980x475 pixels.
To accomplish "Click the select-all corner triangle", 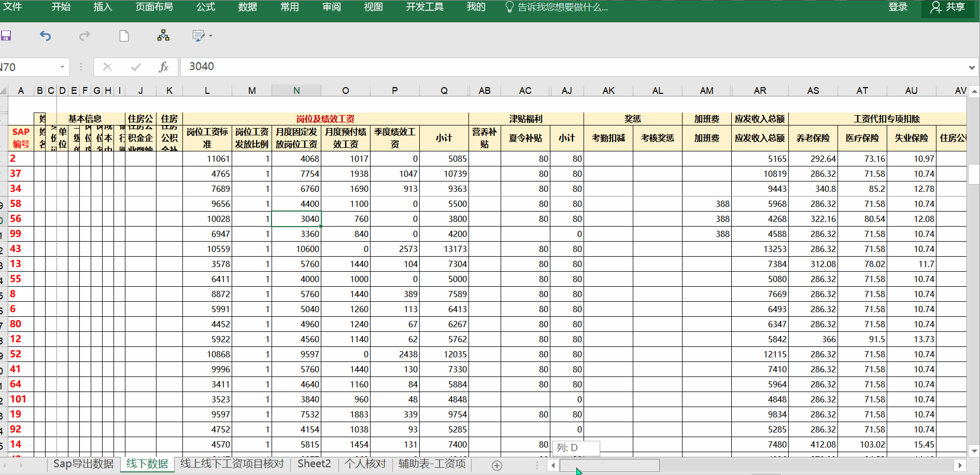I will point(4,91).
